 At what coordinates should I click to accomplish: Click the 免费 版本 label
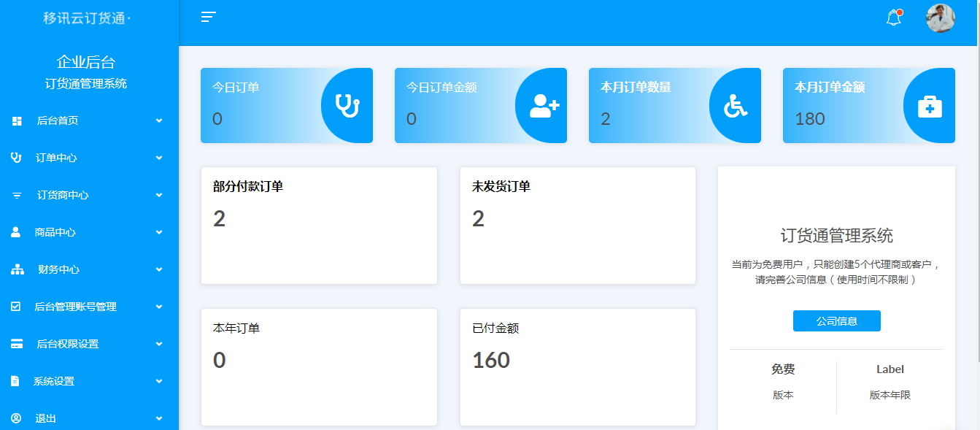[x=783, y=382]
